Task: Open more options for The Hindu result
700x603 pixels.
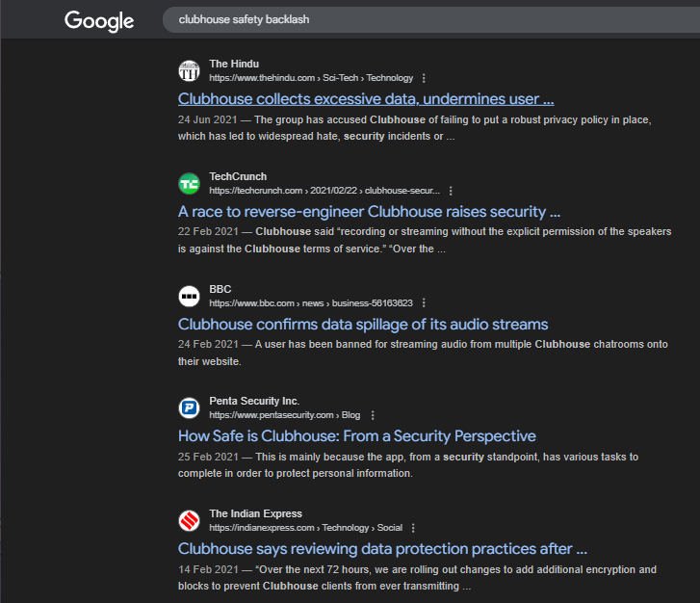Action: 424,78
